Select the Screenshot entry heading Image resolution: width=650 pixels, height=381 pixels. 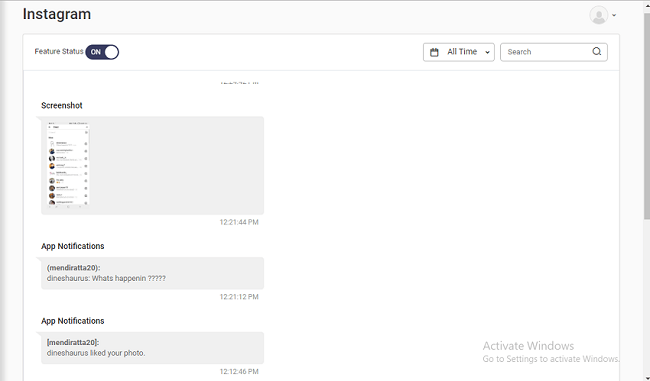[62, 105]
